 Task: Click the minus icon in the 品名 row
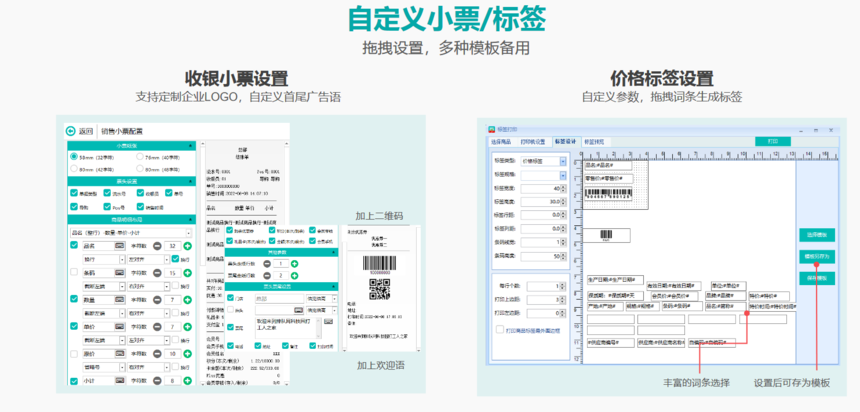pos(156,245)
